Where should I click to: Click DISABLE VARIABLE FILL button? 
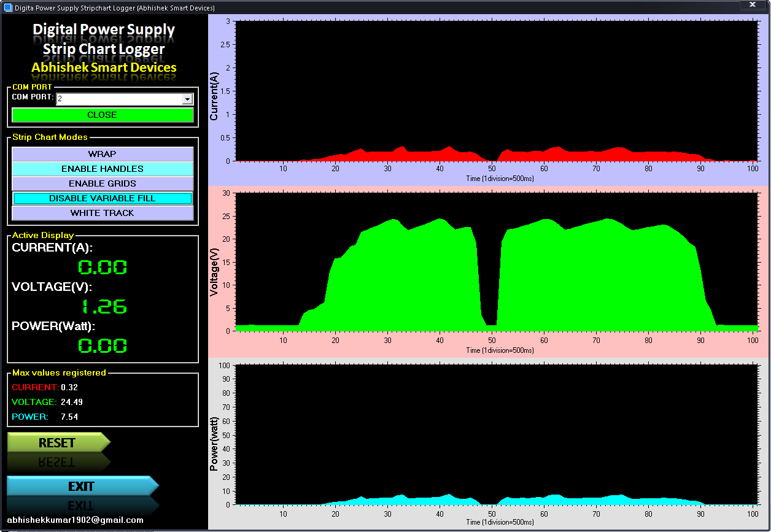[103, 198]
